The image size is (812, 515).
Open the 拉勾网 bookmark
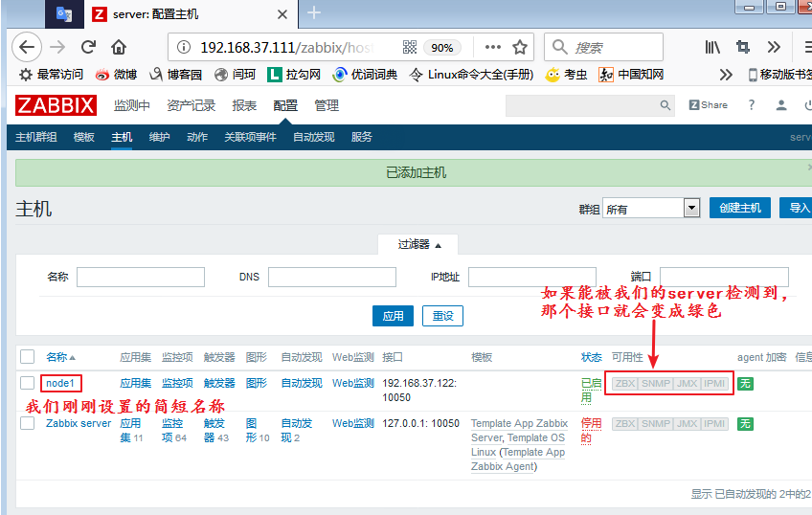(294, 75)
